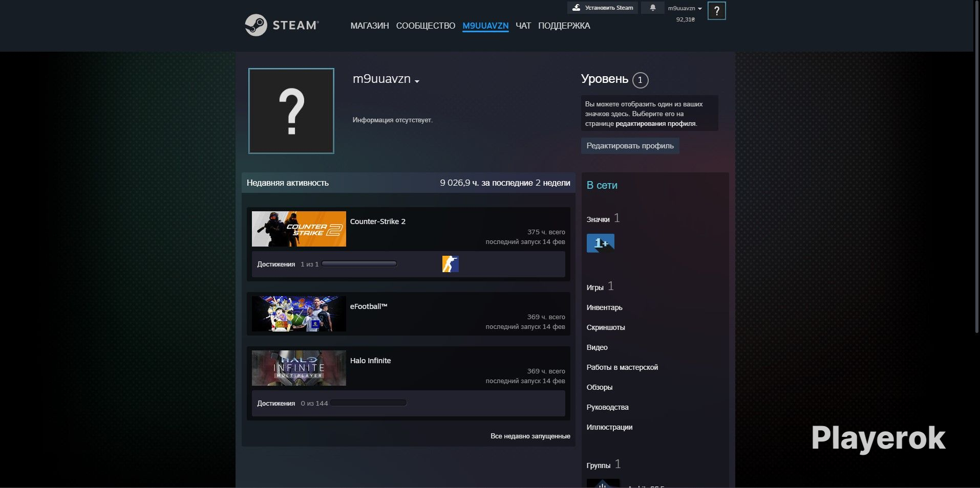This screenshot has height=488, width=980.
Task: Open the Halo Infinite game banner
Action: point(299,368)
